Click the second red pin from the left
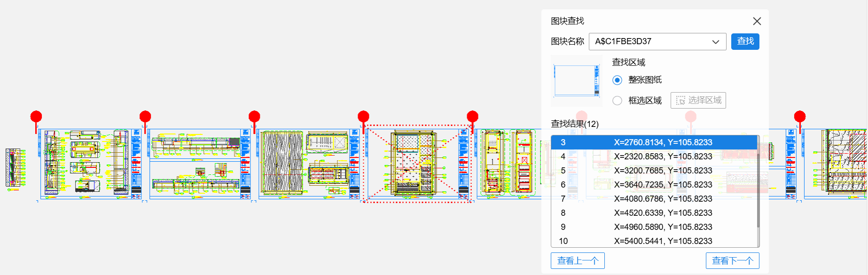This screenshot has width=868, height=275. point(145,117)
